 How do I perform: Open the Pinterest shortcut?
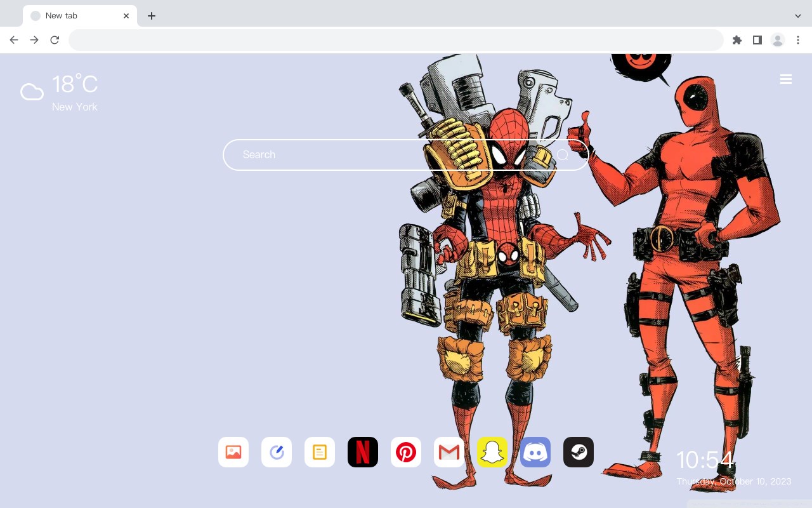coord(406,452)
